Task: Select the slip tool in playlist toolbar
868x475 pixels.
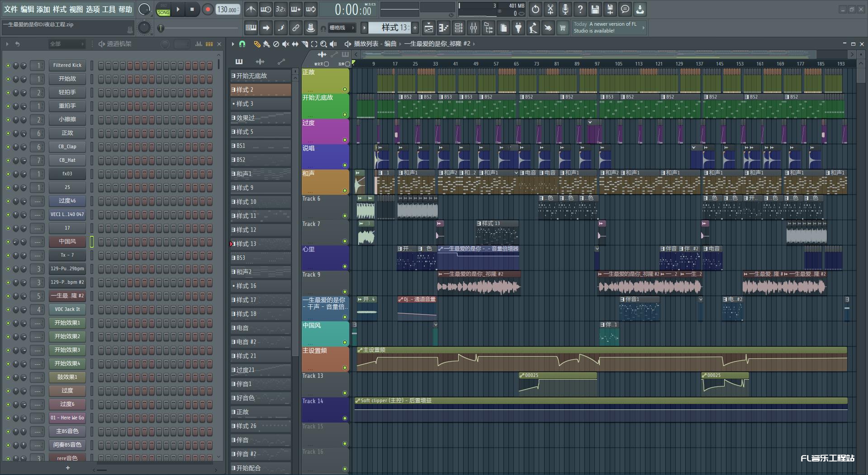Action: 295,44
